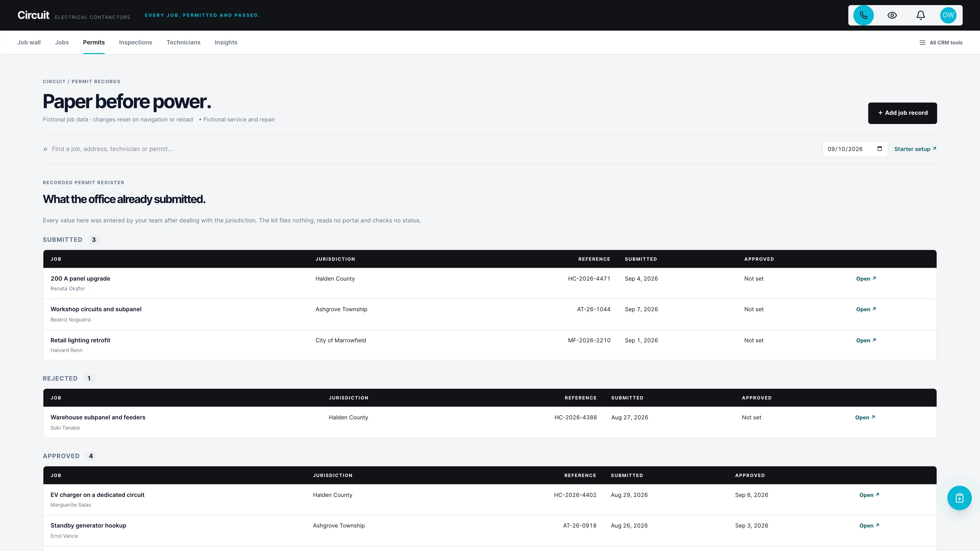Click the Circuit breadcrumb label
Image resolution: width=980 pixels, height=551 pixels.
[x=54, y=82]
